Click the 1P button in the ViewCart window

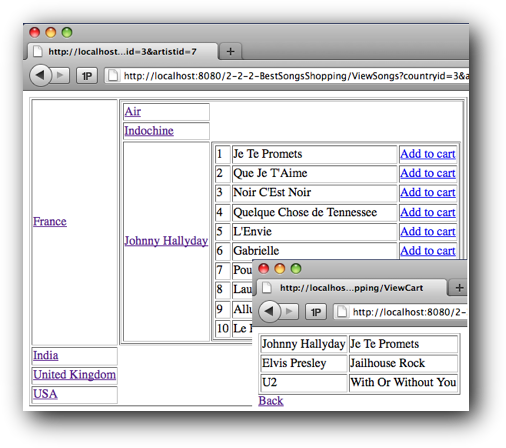click(x=316, y=312)
